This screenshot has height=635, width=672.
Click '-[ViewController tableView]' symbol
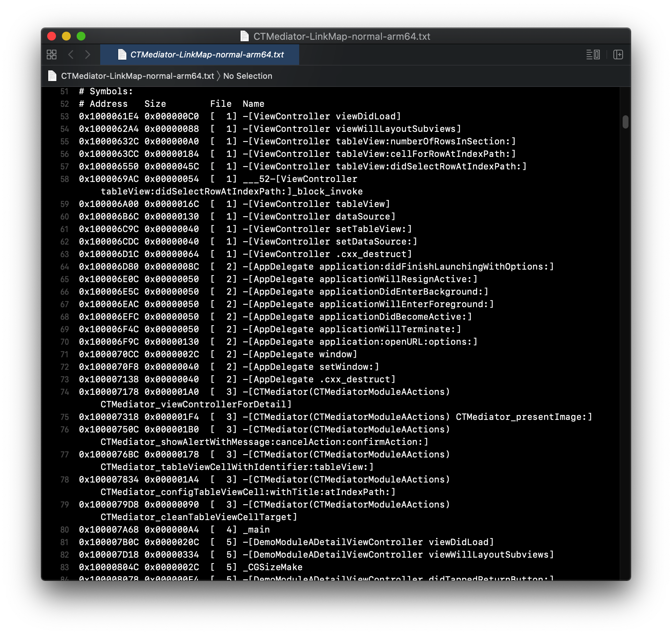coord(316,204)
